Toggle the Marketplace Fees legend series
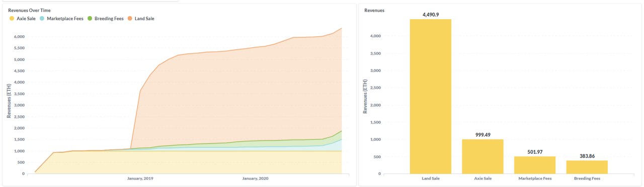 tap(61, 19)
